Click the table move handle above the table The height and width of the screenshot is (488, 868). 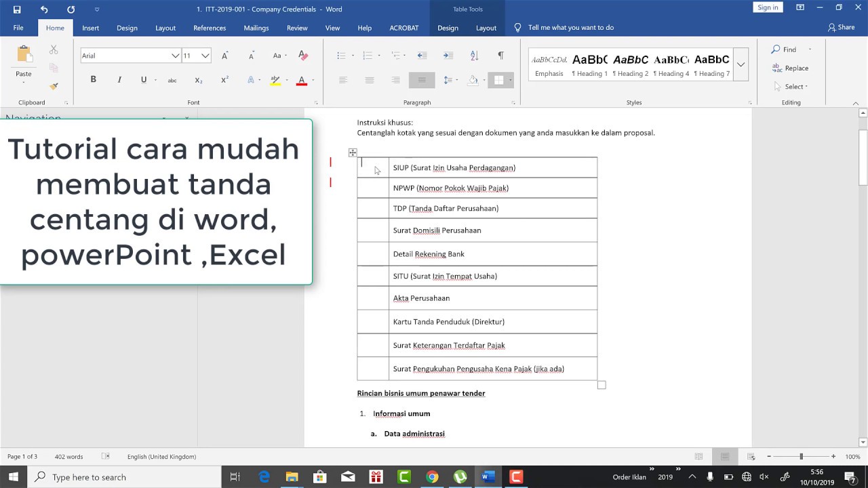coord(353,152)
